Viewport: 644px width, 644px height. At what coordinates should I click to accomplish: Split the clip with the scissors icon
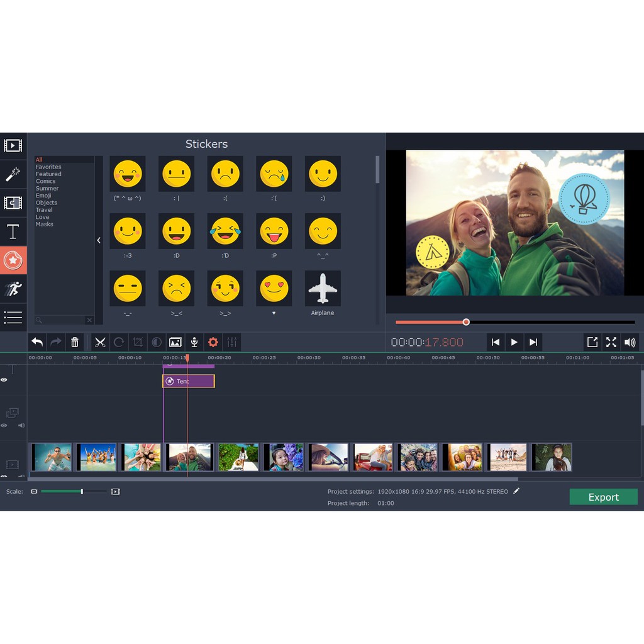pos(100,341)
